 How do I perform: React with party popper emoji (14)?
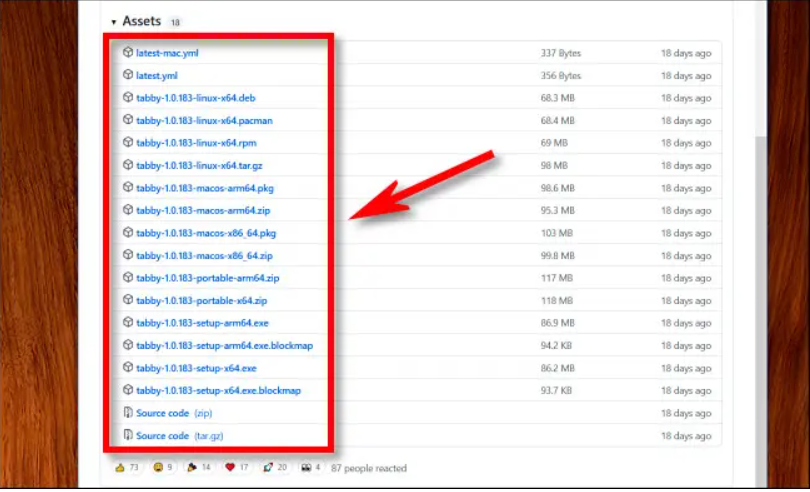pyautogui.click(x=199, y=468)
